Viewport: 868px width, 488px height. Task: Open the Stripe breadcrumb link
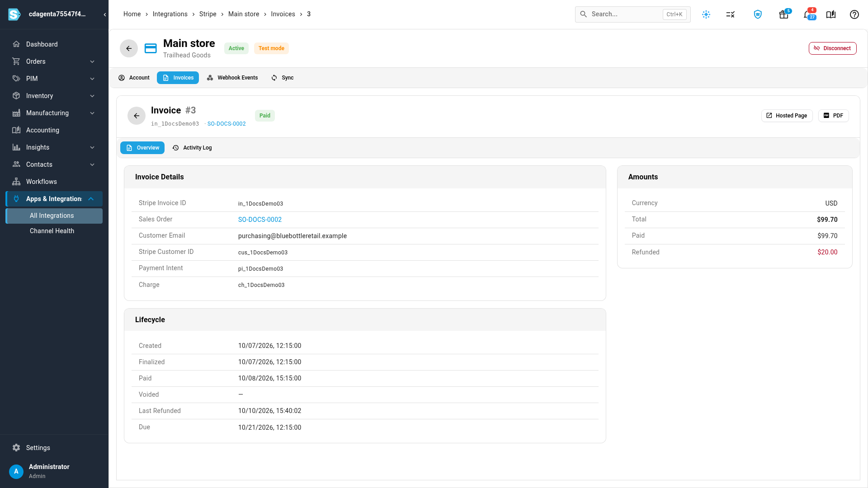[x=208, y=14]
